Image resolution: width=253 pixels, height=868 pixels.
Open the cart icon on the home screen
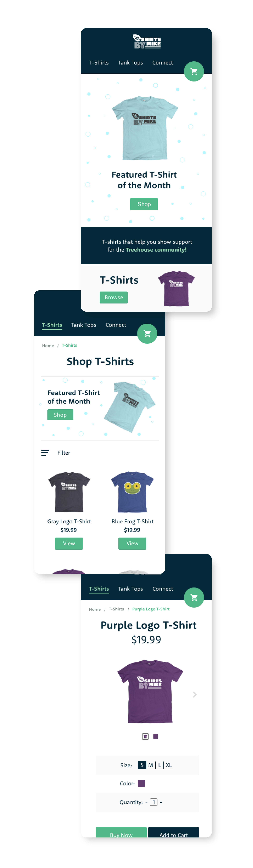[x=194, y=71]
